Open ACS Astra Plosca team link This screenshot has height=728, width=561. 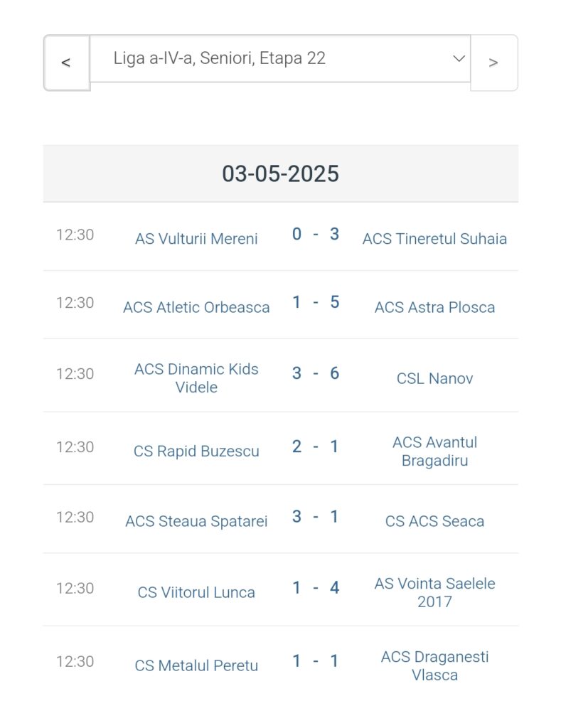[434, 307]
